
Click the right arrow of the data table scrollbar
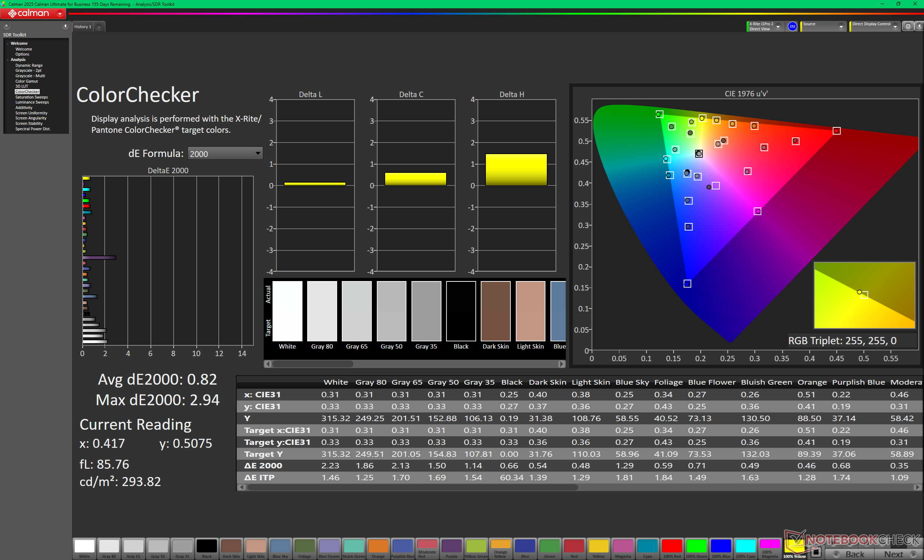pyautogui.click(x=918, y=487)
